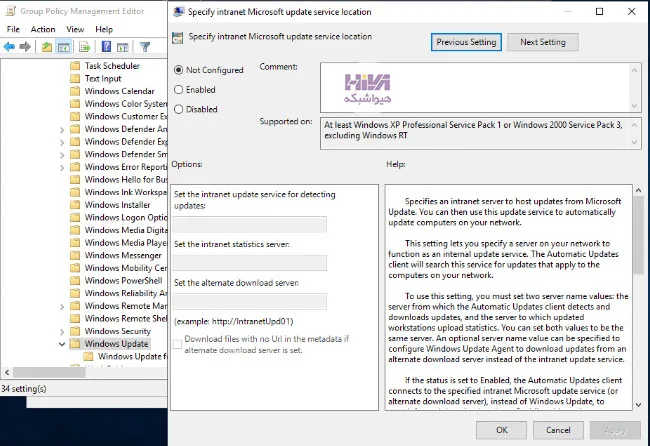Check Download files with no Url checkbox
The image size is (650, 446).
coord(177,344)
